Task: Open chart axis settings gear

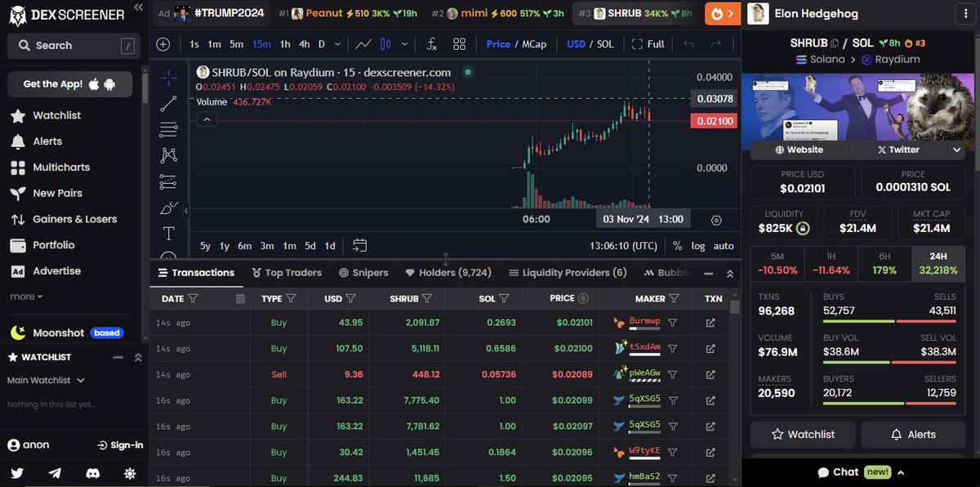Action: [x=716, y=220]
